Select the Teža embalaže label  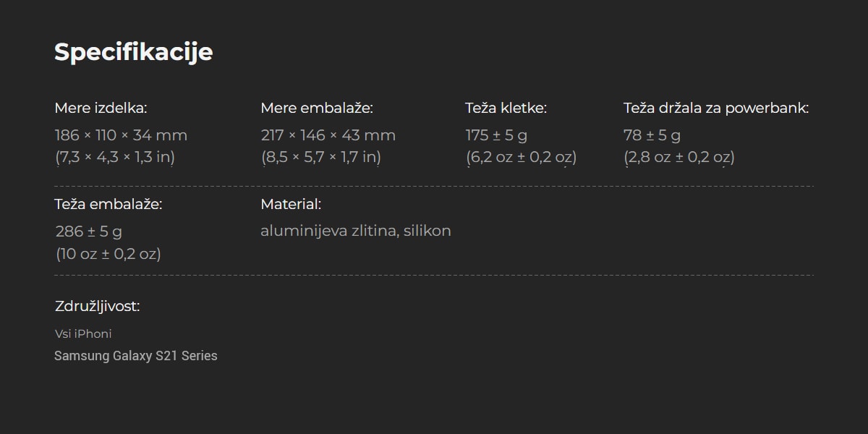(x=109, y=205)
